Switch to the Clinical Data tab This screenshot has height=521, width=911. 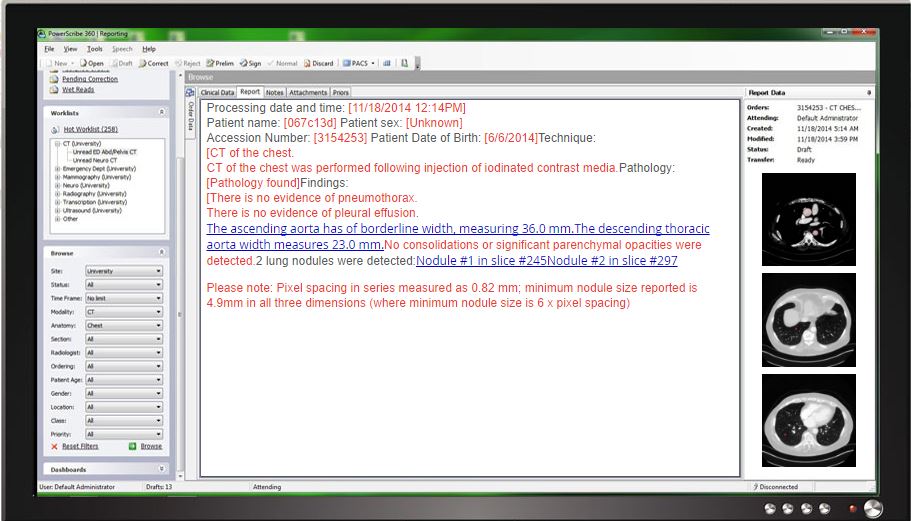[x=217, y=92]
